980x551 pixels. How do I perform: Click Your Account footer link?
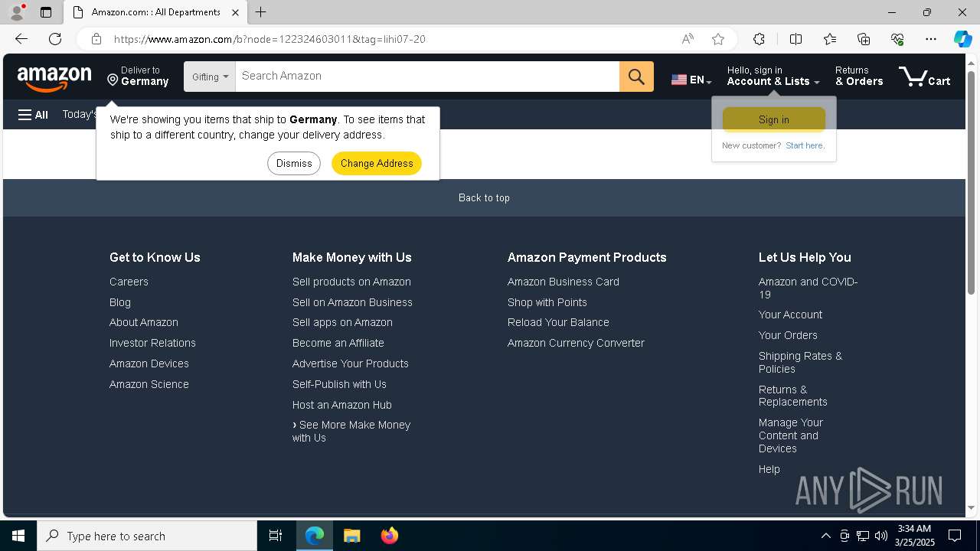pos(790,315)
